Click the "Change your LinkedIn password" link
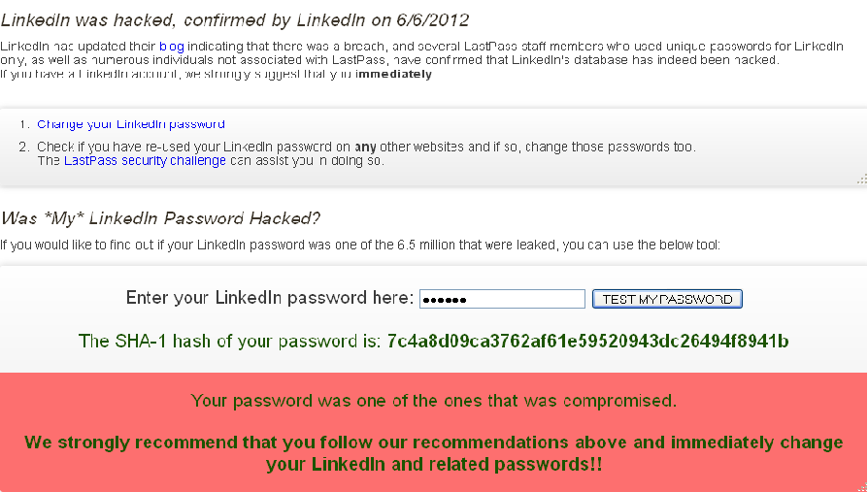This screenshot has width=868, height=492. pos(131,124)
